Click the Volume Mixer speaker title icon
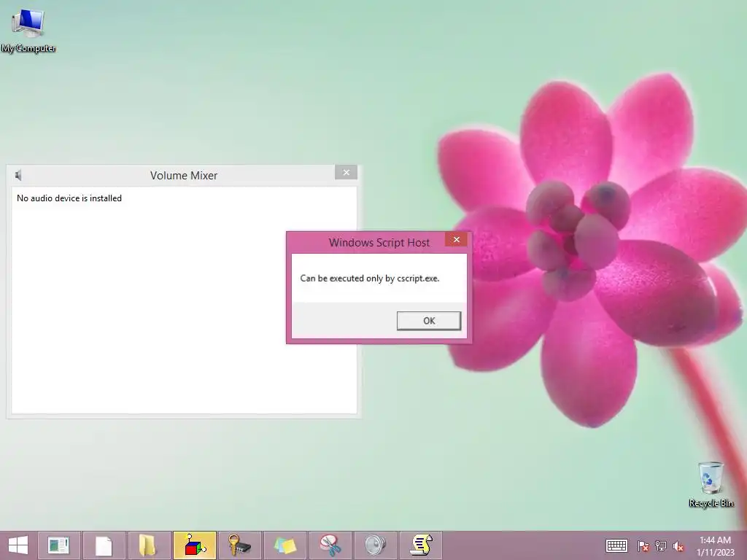 [x=18, y=175]
